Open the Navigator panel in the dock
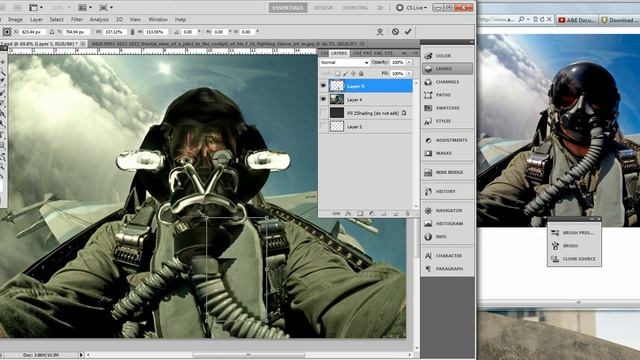Screen dimensions: 640x360 tap(447, 210)
